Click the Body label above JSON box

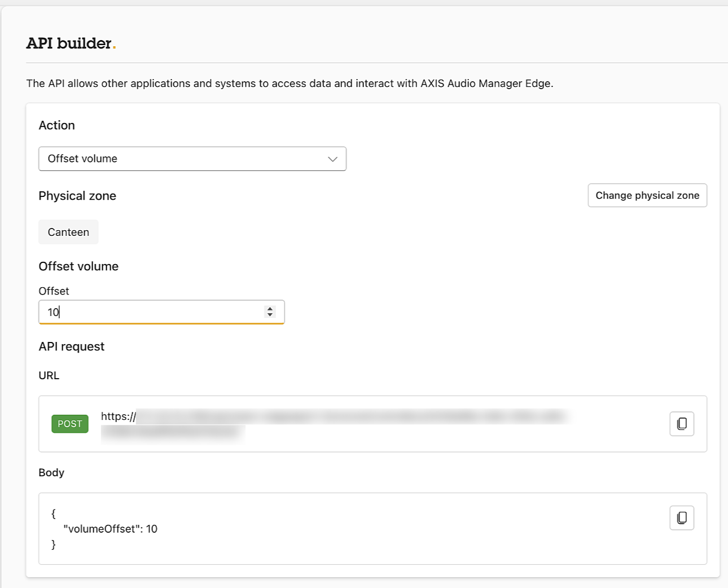point(51,472)
